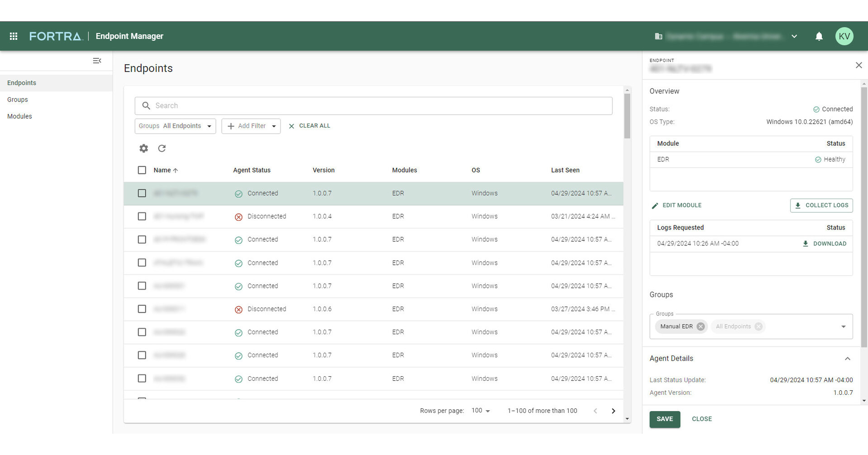Click the Save button in the endpoint panel
This screenshot has width=868, height=455.
click(664, 419)
